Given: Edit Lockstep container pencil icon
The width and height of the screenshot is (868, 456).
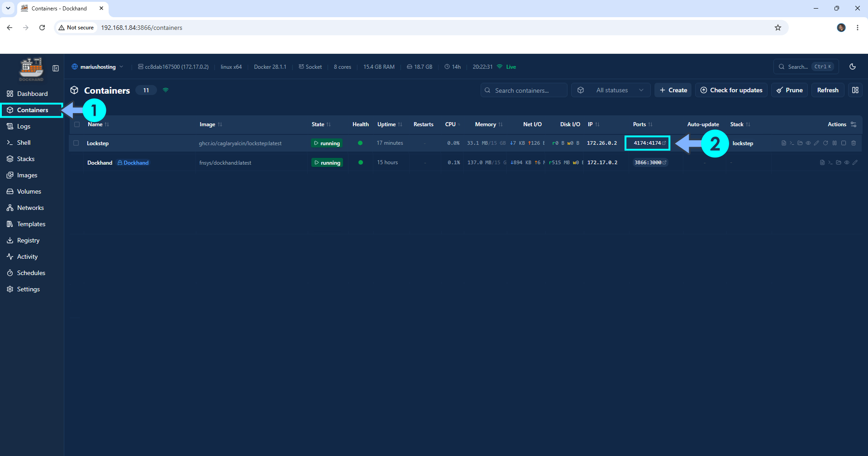Looking at the screenshot, I should (x=816, y=143).
